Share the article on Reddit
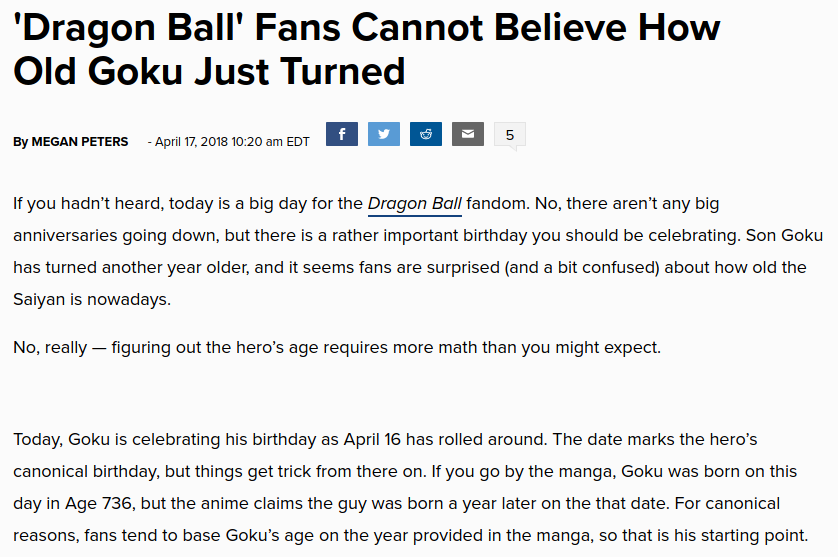Viewport: 838px width, 557px height. [x=426, y=134]
